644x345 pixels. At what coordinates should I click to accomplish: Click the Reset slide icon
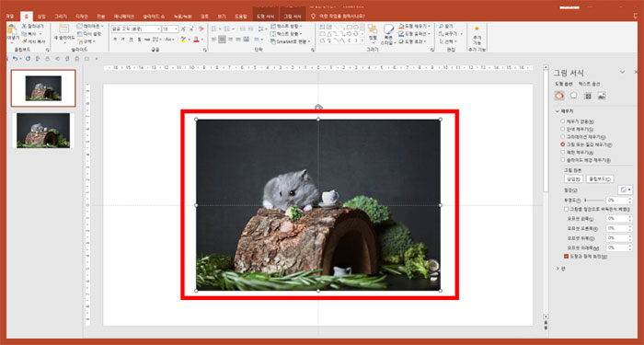[x=80, y=34]
